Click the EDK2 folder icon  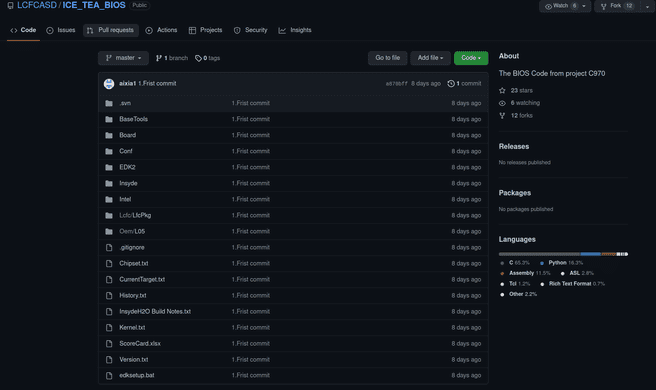(109, 167)
